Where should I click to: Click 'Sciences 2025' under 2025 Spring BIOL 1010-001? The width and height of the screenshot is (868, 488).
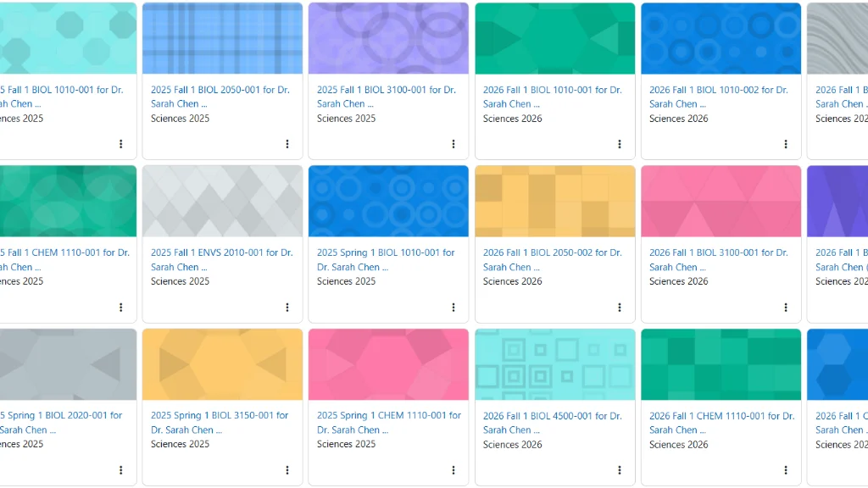tap(346, 281)
